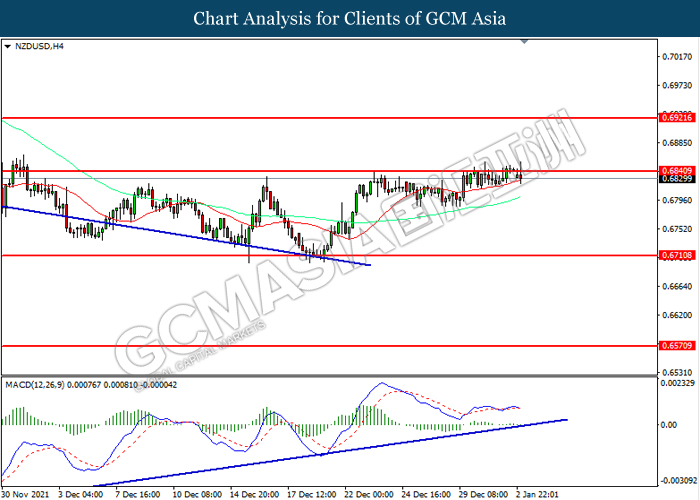Image resolution: width=700 pixels, height=500 pixels.
Task: Click the MACD zero level 0.00 label
Action: (x=669, y=425)
